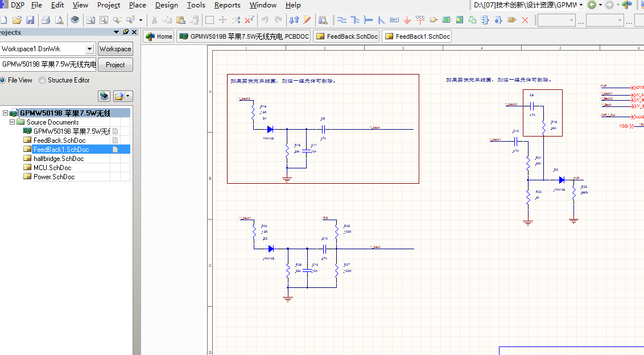644x355 pixels.
Task: Open the back navigation history dropdown
Action: 600,5
